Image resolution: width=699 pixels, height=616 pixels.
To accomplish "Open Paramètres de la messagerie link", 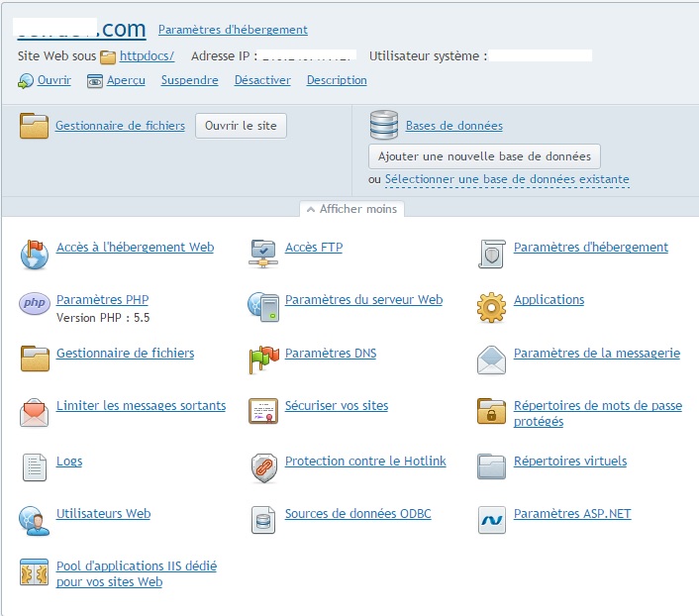I will coord(596,353).
